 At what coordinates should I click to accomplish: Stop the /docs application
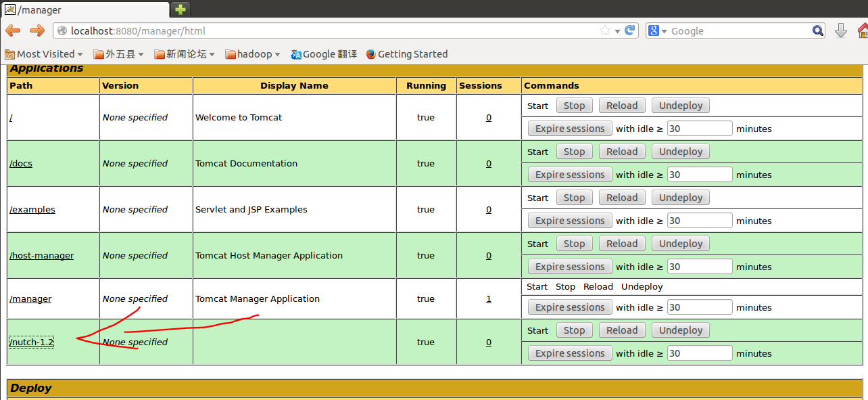point(574,152)
